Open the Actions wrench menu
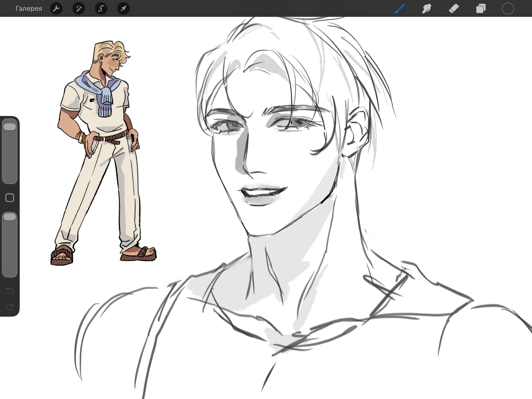Screen dimensions: 532x399 (56, 9)
